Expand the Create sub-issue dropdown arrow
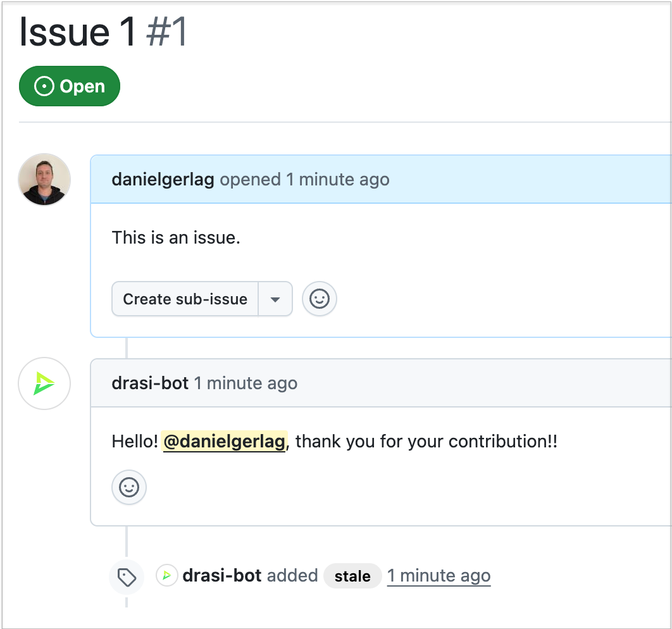Viewport: 672px width, 629px height. (275, 299)
